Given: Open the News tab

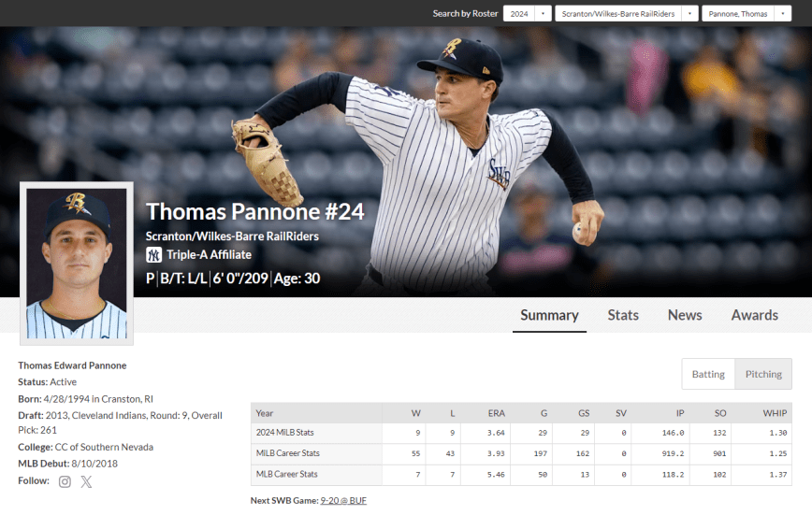Looking at the screenshot, I should 685,315.
